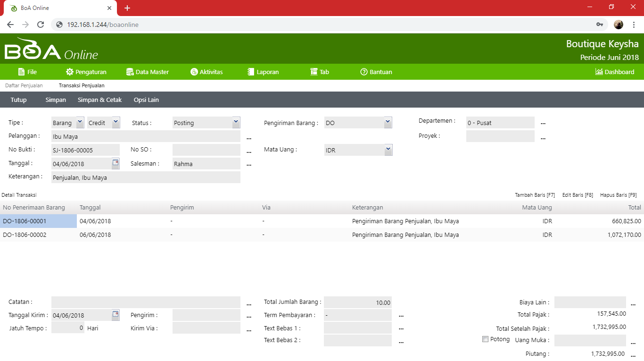Tick the Potong checkbox

click(485, 339)
